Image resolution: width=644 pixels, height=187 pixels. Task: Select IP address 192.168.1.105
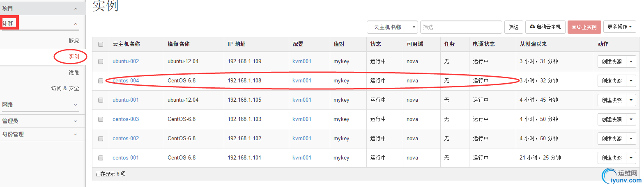click(x=245, y=100)
